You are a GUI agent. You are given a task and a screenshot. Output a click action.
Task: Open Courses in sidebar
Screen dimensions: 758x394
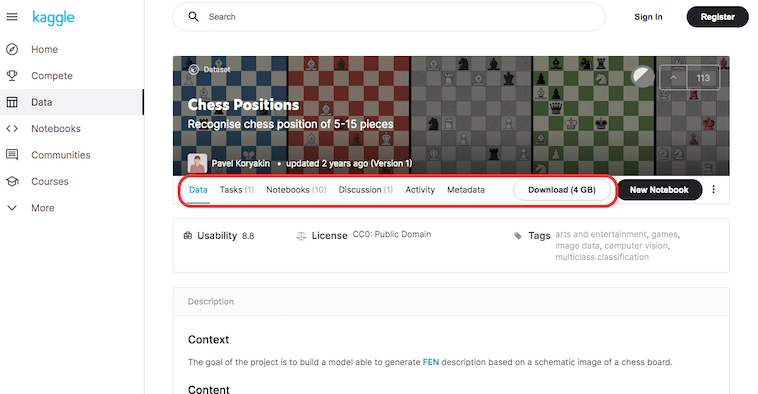50,181
